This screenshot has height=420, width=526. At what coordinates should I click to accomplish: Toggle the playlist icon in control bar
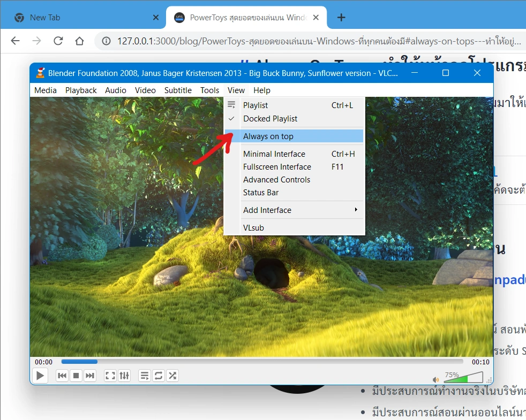point(145,376)
